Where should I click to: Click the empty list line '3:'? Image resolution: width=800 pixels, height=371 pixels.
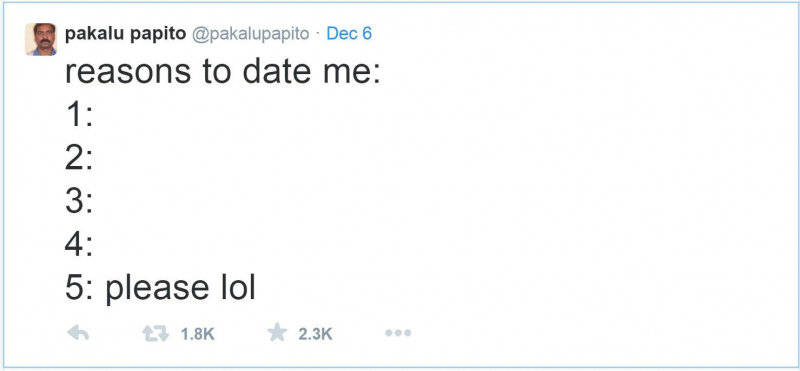click(79, 201)
